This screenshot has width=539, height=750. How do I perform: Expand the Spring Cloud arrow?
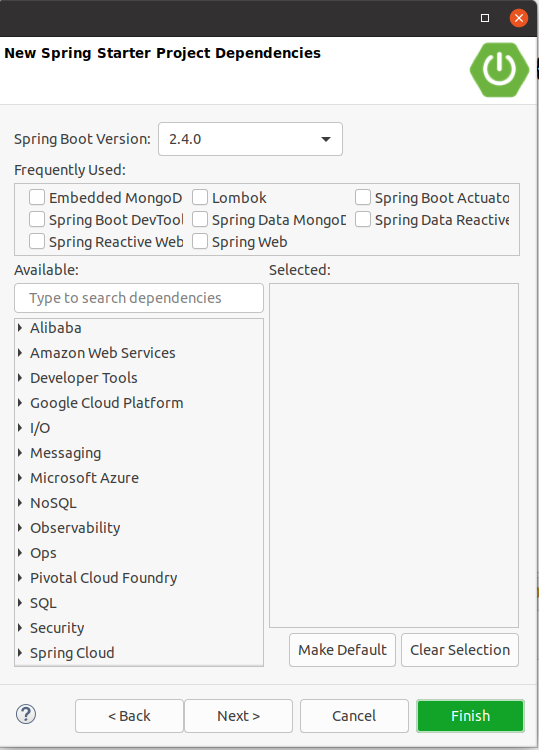coord(20,652)
